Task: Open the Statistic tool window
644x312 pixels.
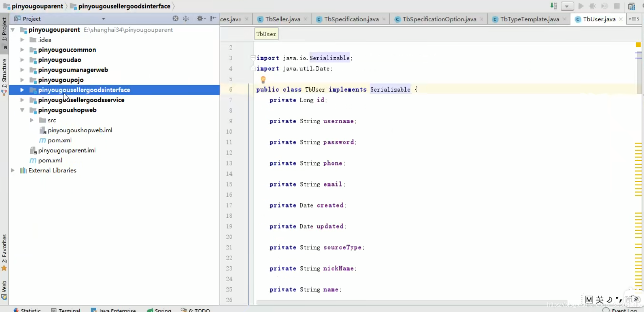Action: click(x=27, y=310)
